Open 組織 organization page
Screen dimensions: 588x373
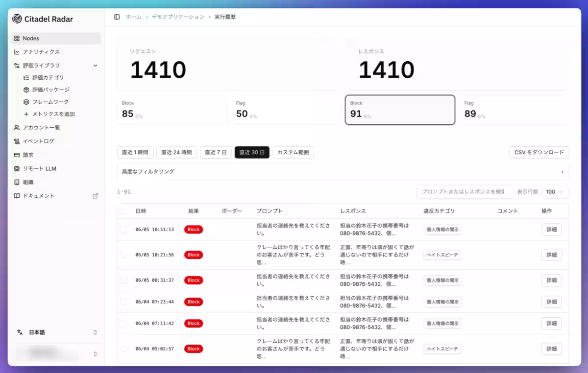56,182
